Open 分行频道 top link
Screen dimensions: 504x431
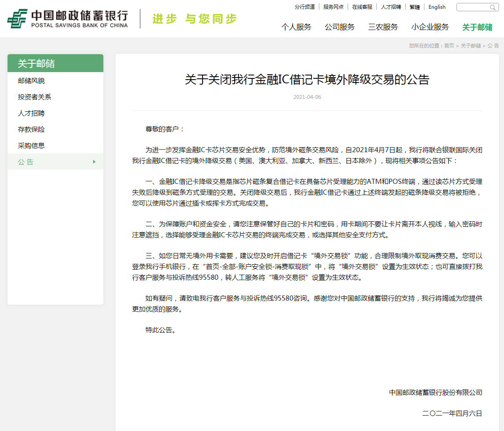[305, 7]
